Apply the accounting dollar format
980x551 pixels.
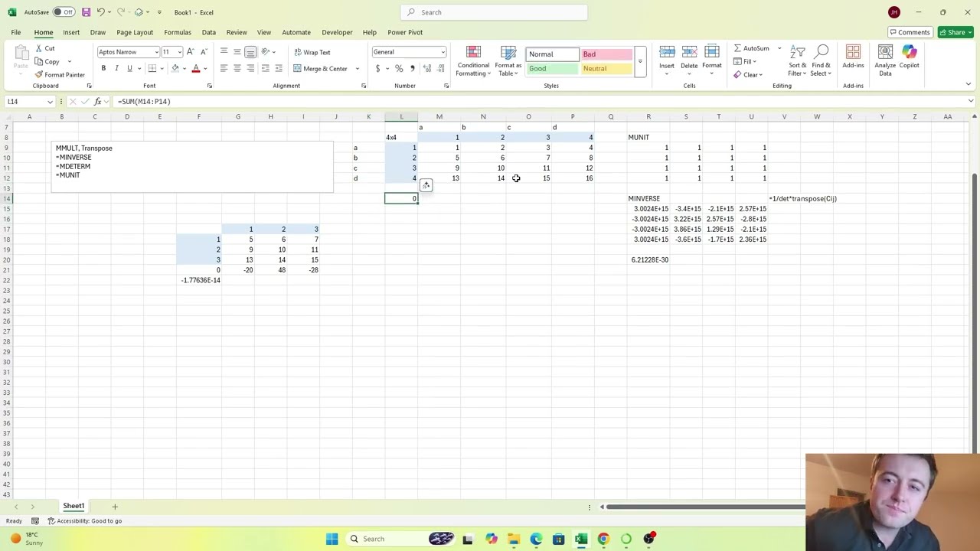point(377,68)
